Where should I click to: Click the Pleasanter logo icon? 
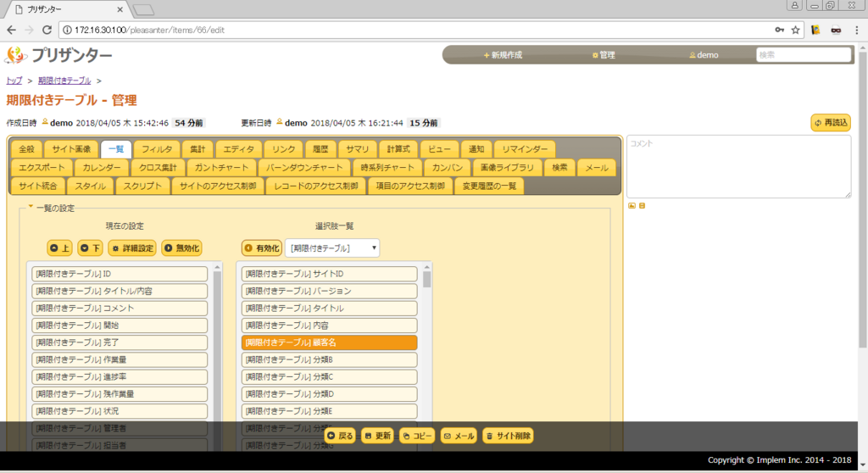click(x=15, y=55)
